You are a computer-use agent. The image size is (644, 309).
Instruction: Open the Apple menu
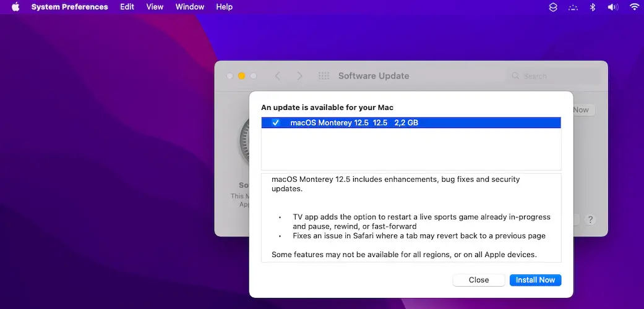pos(15,7)
